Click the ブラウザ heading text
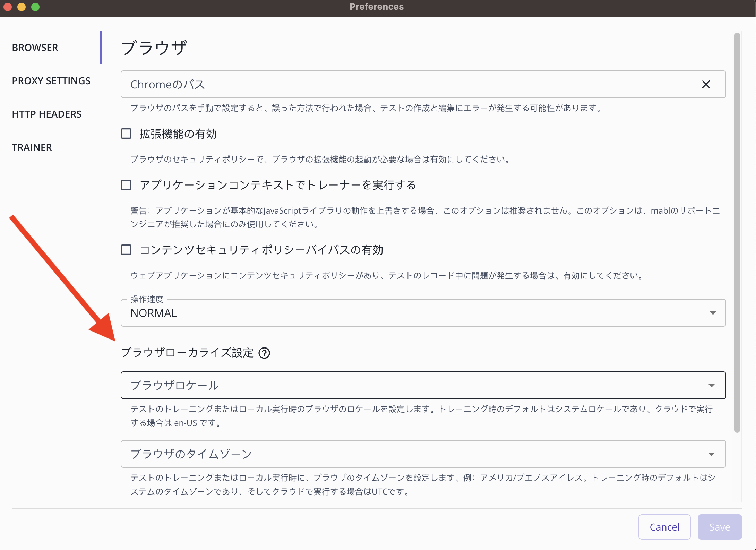 154,48
